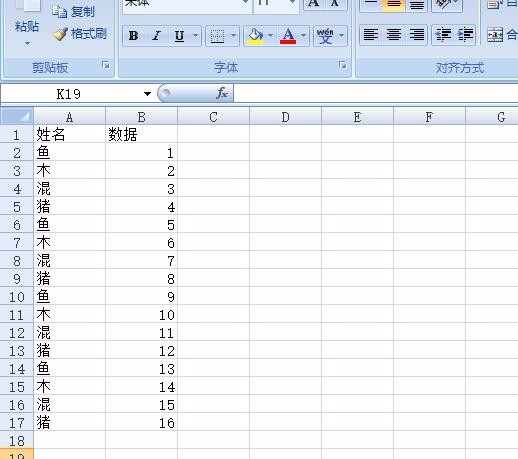Click the fill color paint bucket
Screen dimensions: 518x459
[256, 36]
